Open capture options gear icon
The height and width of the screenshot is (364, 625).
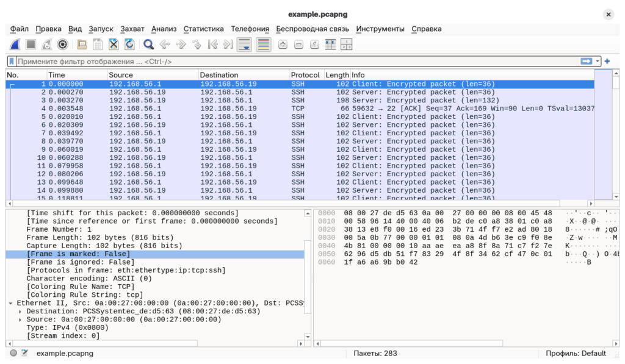tap(63, 45)
